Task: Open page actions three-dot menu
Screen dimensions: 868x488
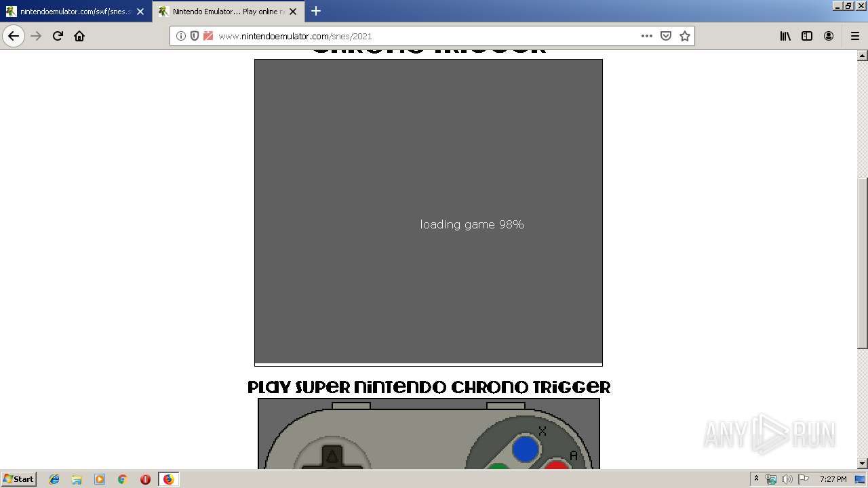Action: click(x=646, y=36)
